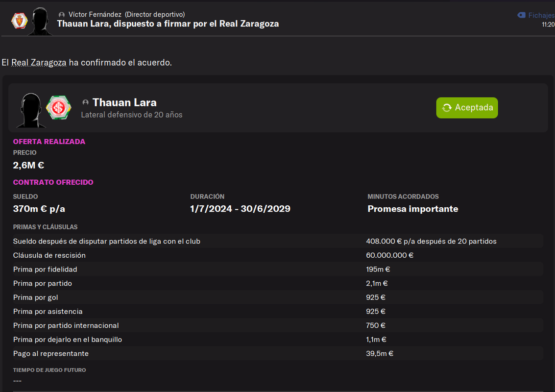Screen dimensions: 555x392
Task: Select the 2,1m € match bonus value
Action: (377, 283)
